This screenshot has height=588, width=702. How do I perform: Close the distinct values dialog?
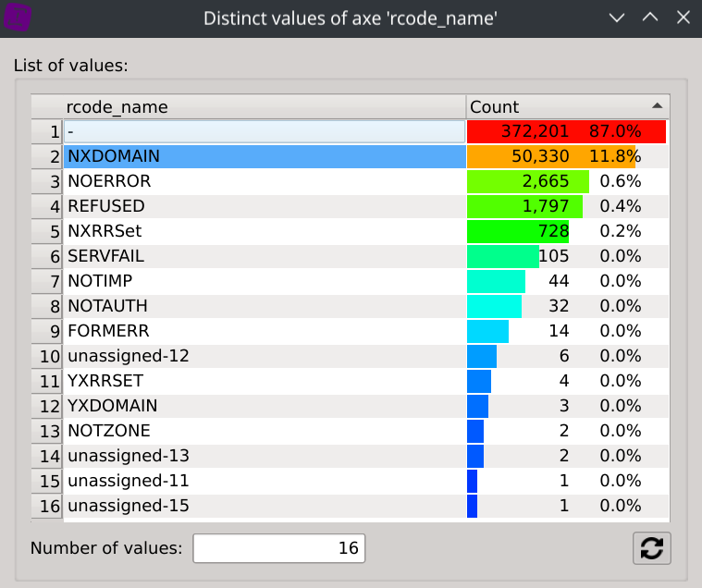coord(682,18)
